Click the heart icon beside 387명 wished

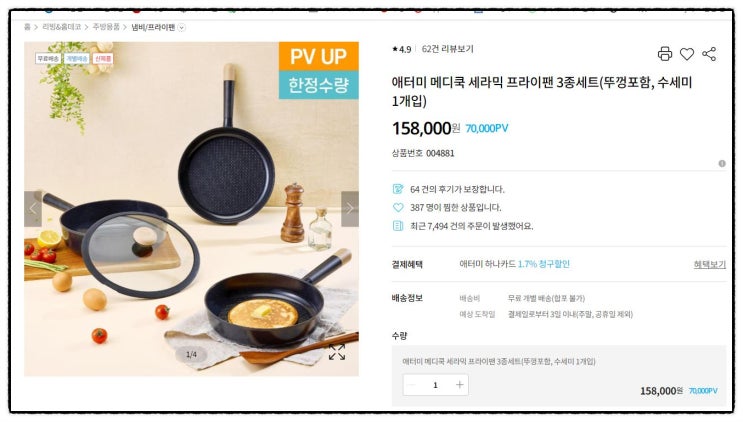(398, 207)
